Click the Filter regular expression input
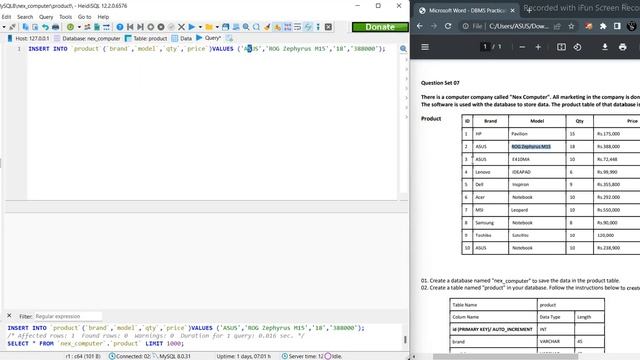640x360 pixels. 67,316
